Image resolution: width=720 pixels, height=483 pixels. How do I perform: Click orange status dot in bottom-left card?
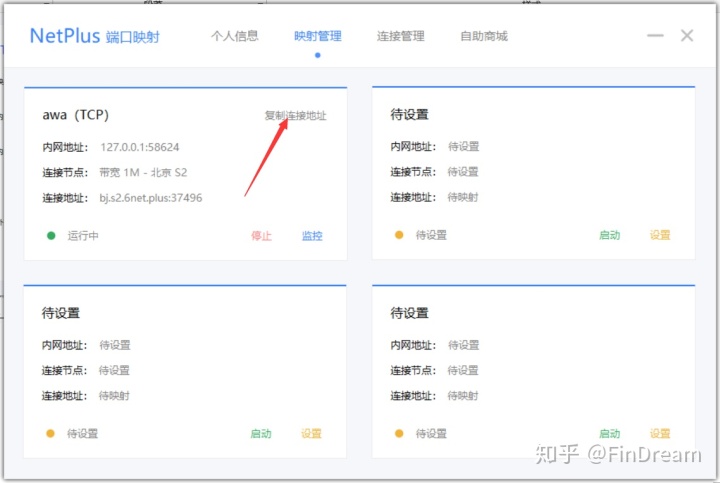coord(51,434)
